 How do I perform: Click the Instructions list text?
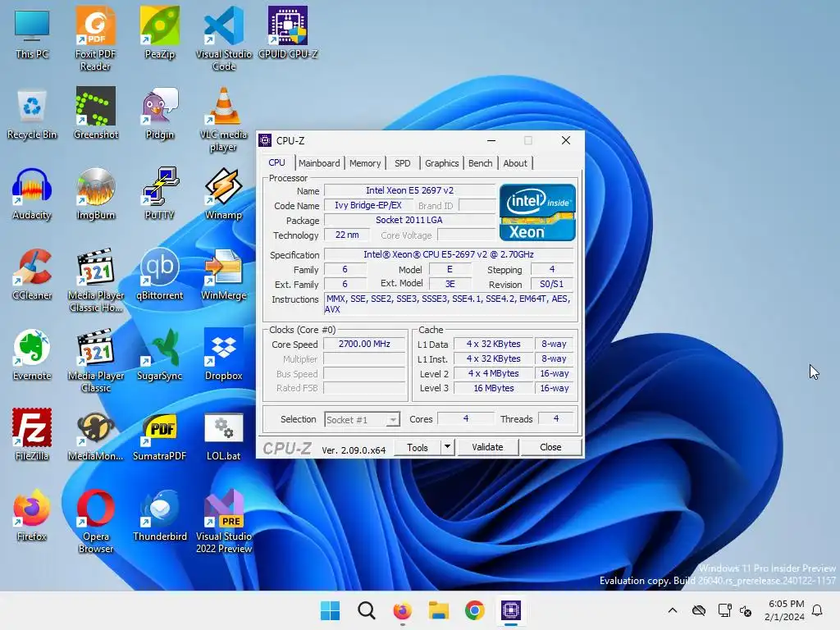449,304
